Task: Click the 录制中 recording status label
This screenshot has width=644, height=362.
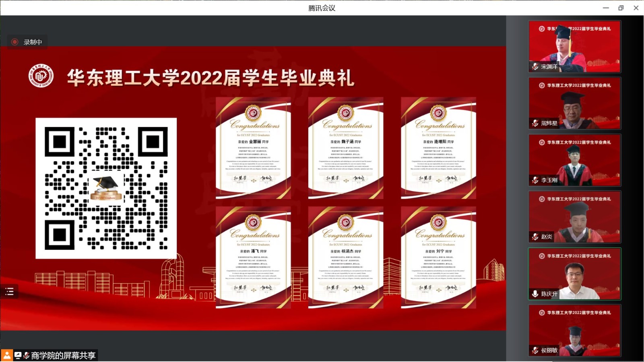Action: click(33, 42)
